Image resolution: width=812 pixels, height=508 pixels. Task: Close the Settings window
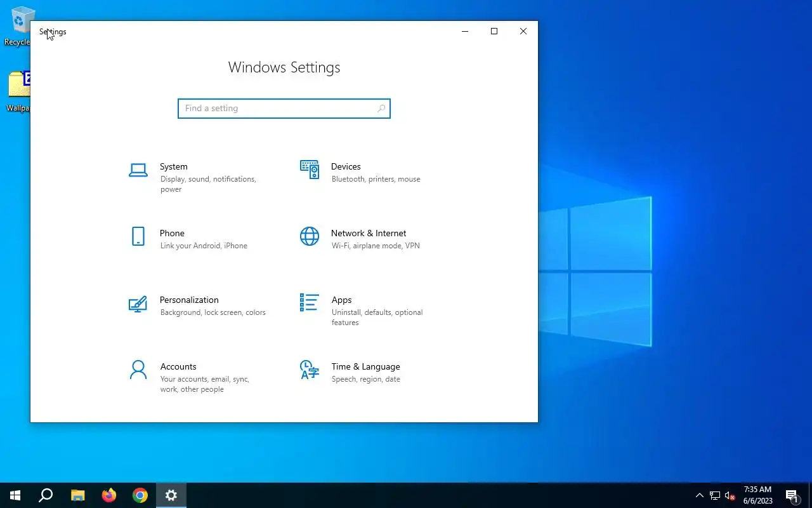(523, 31)
